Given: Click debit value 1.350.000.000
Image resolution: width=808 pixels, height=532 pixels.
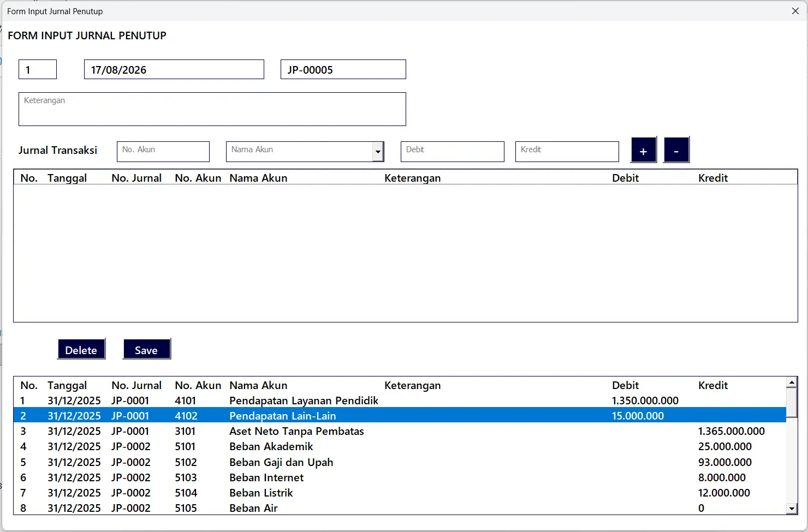Looking at the screenshot, I should click(645, 401).
